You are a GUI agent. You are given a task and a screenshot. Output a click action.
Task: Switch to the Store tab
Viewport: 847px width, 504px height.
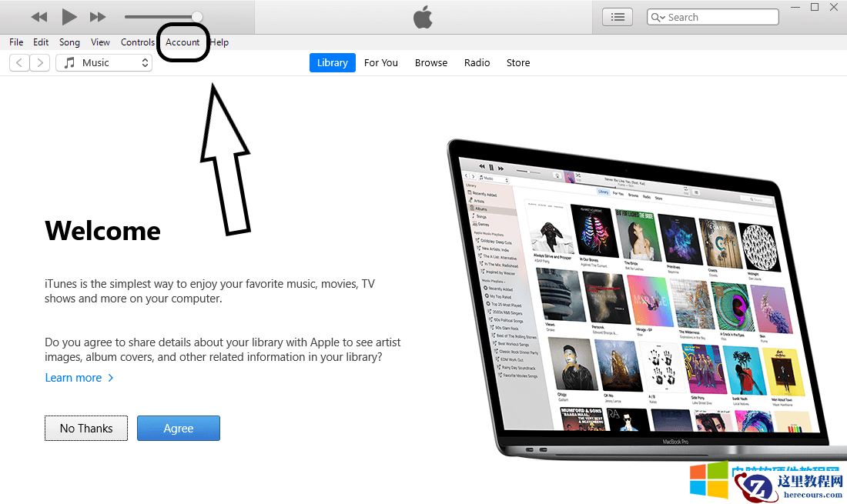point(518,62)
